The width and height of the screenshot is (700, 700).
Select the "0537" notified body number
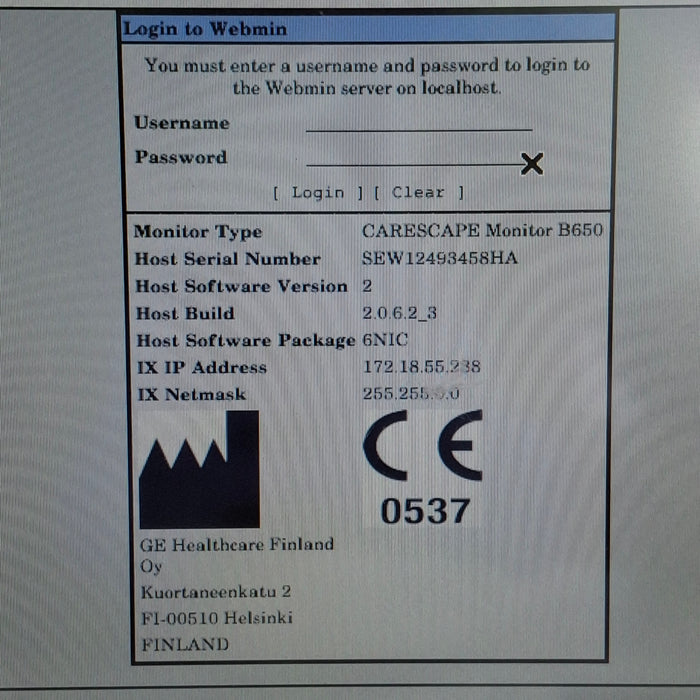click(x=425, y=511)
